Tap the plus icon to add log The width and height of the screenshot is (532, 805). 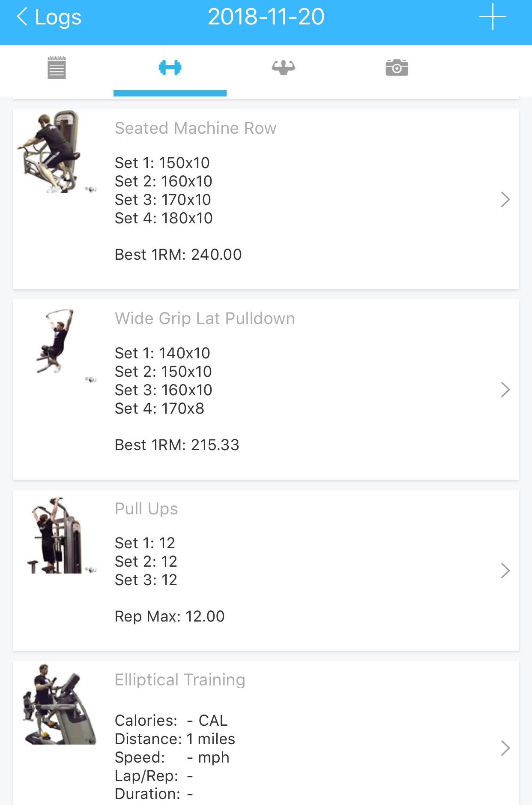(x=493, y=17)
